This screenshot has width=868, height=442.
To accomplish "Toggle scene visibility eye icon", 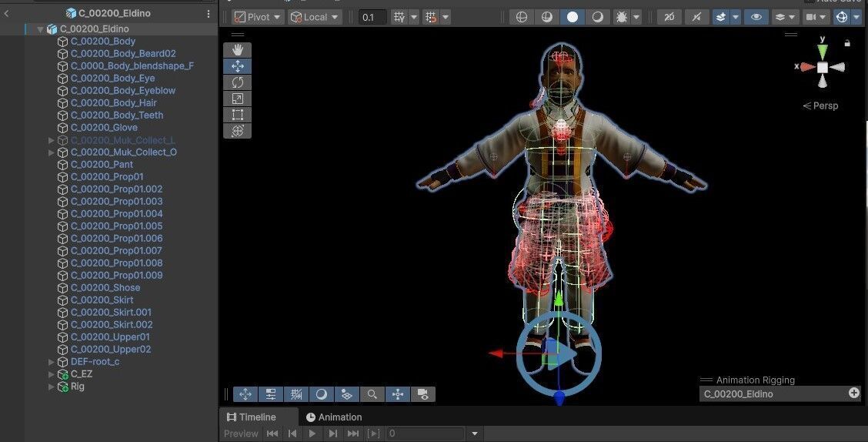I will pyautogui.click(x=756, y=17).
